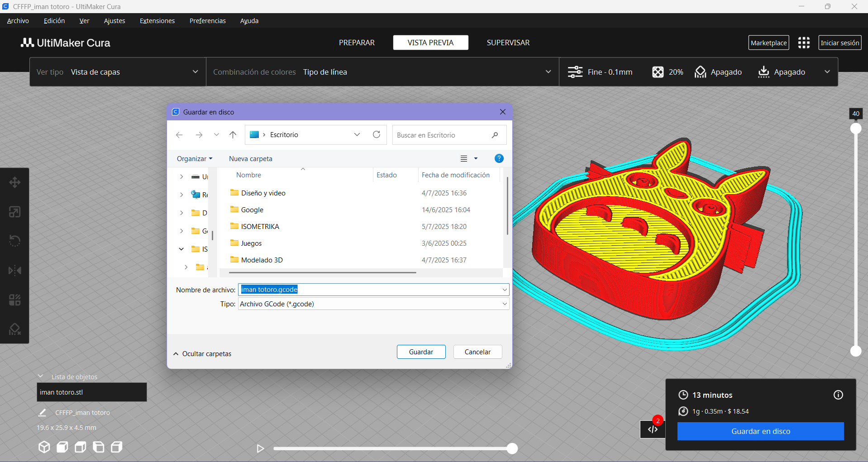Open the UltiMaker apps grid icon
Viewport: 868px width, 462px height.
click(804, 43)
